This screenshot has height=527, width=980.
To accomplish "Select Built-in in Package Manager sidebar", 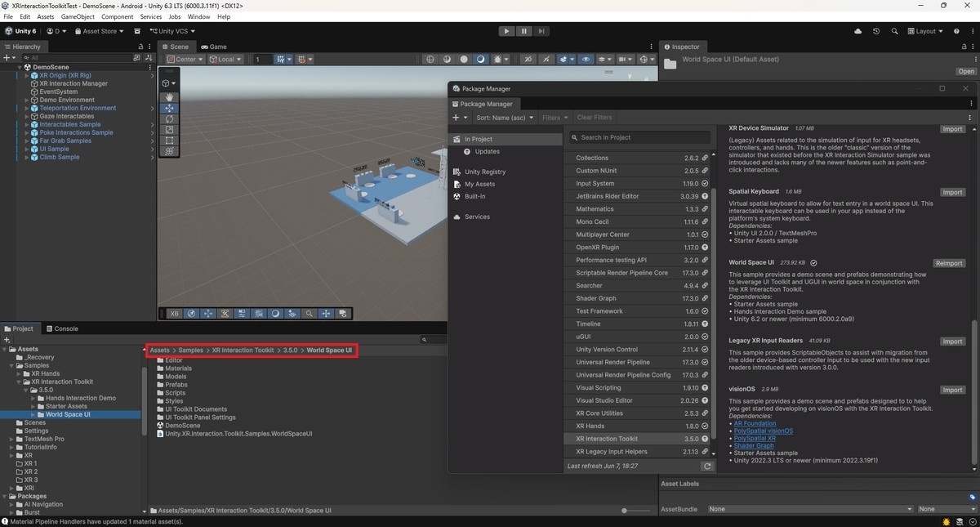I will [x=474, y=196].
